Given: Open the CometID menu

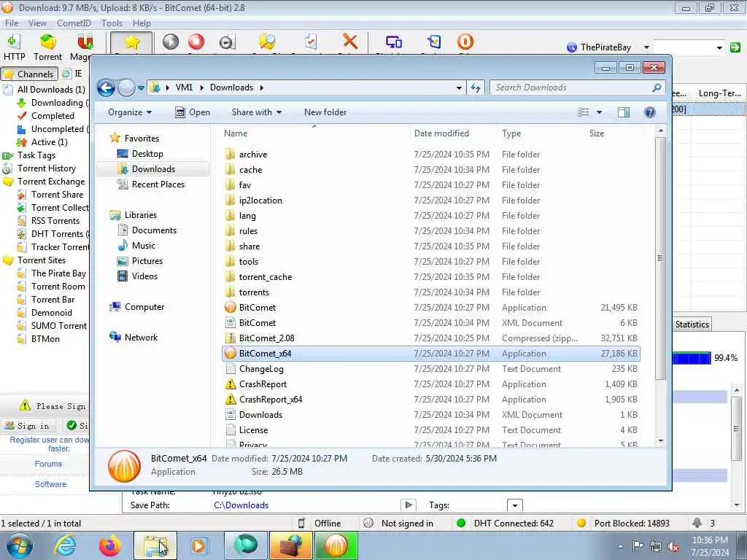Looking at the screenshot, I should click(74, 23).
